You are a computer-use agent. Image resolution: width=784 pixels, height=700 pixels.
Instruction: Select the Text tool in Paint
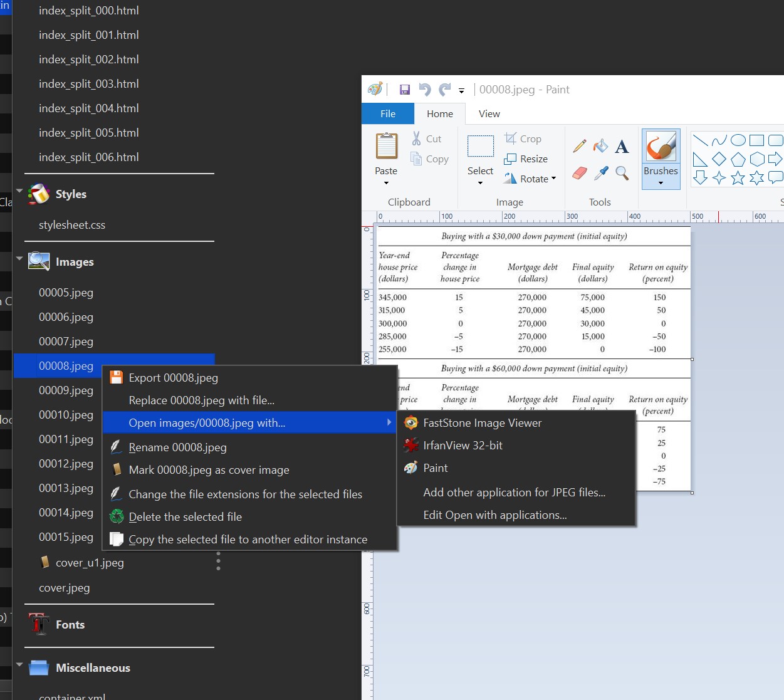tap(622, 147)
